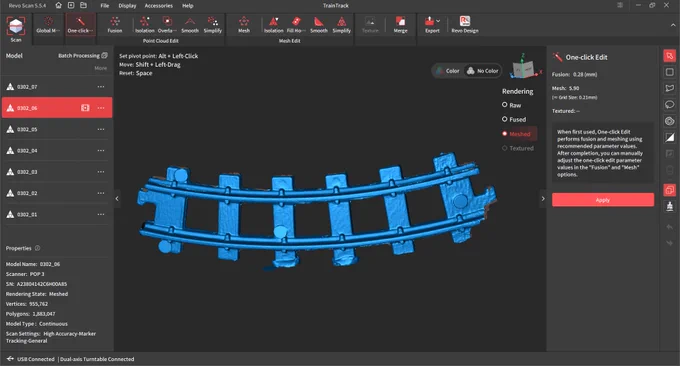Click the Export icon

point(429,21)
